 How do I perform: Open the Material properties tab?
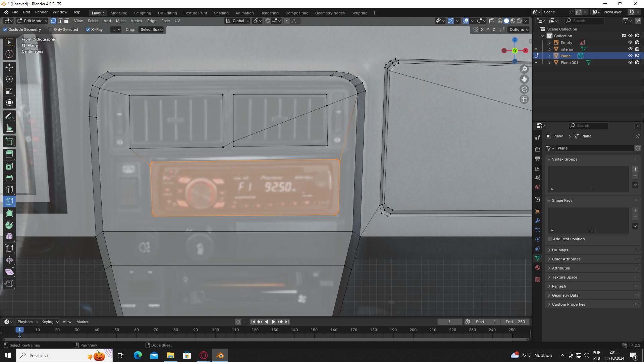538,267
